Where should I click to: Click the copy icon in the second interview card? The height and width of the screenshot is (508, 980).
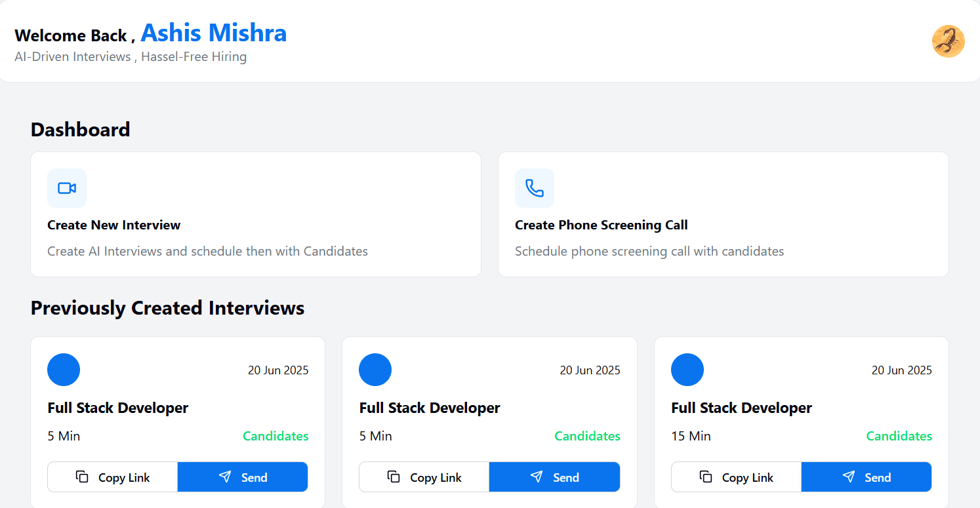click(x=394, y=477)
